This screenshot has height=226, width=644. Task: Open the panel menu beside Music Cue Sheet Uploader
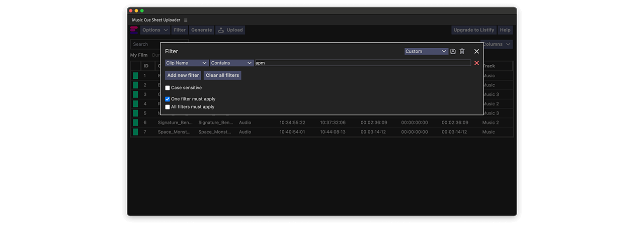pyautogui.click(x=186, y=20)
